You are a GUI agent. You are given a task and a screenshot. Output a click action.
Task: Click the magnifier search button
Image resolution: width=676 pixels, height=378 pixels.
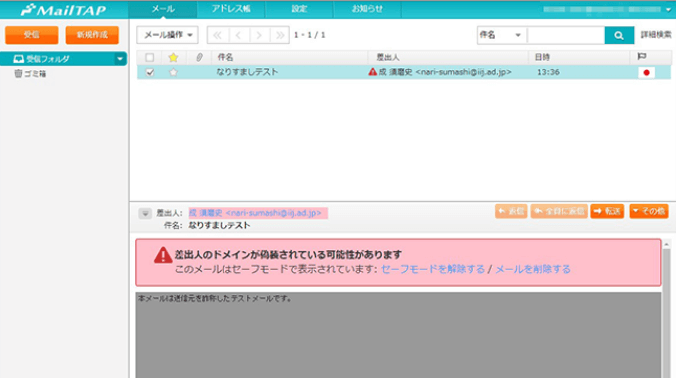(619, 35)
